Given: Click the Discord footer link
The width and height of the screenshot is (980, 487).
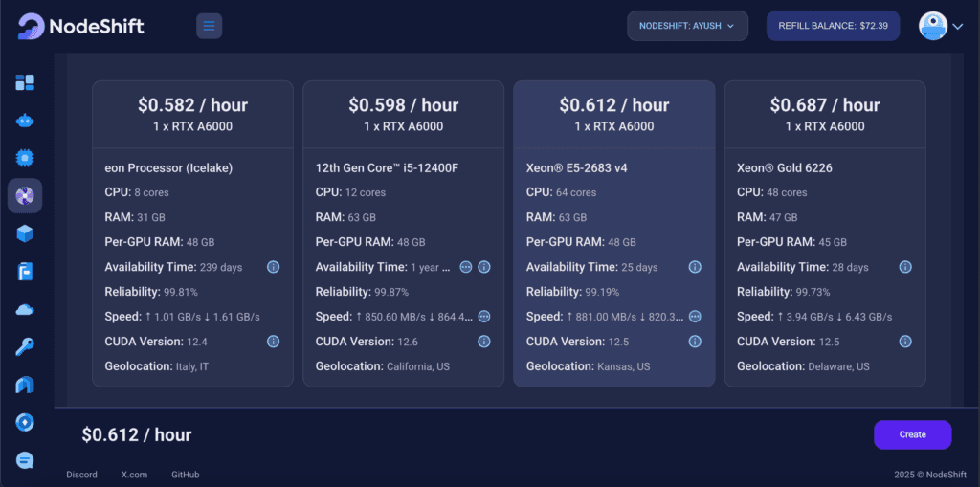Looking at the screenshot, I should coord(80,475).
